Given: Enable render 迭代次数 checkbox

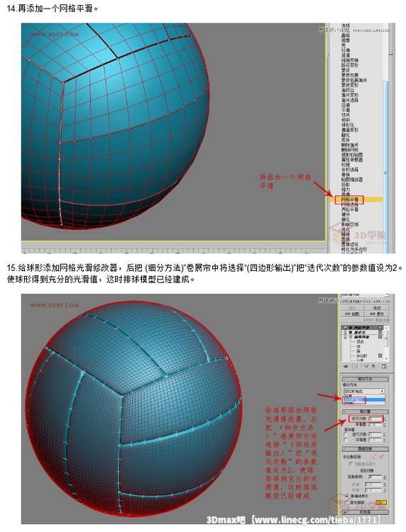Looking at the screenshot, I should pyautogui.click(x=346, y=434).
